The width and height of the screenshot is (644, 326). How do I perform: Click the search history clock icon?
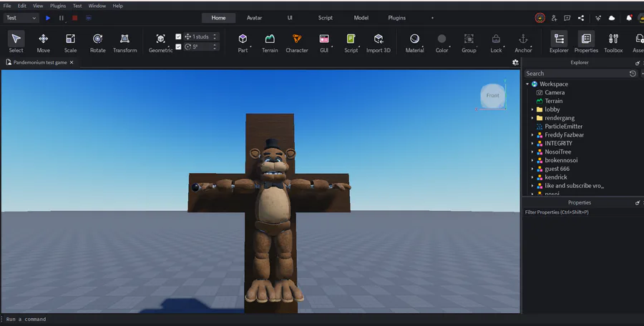coord(633,74)
